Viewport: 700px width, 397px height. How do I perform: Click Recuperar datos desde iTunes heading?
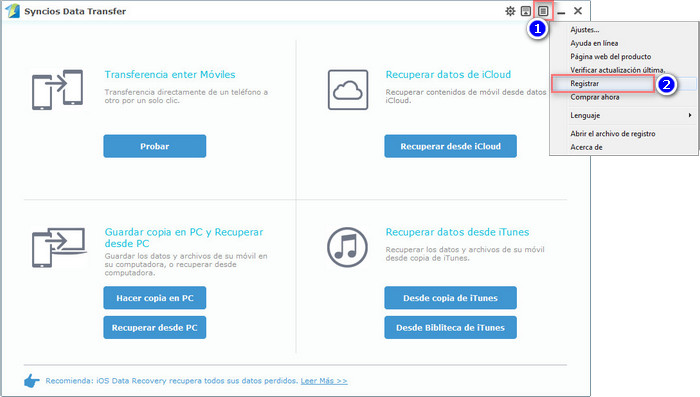pyautogui.click(x=457, y=232)
